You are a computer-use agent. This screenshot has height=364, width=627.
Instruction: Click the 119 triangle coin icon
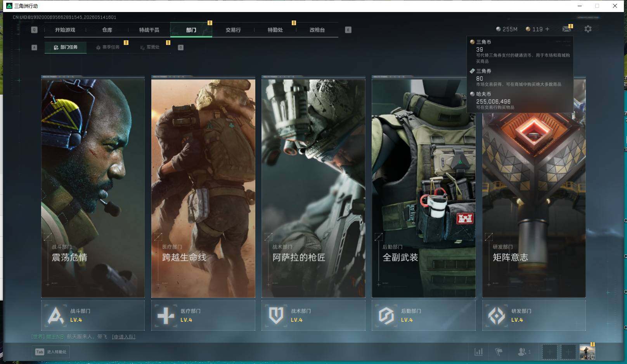click(528, 29)
